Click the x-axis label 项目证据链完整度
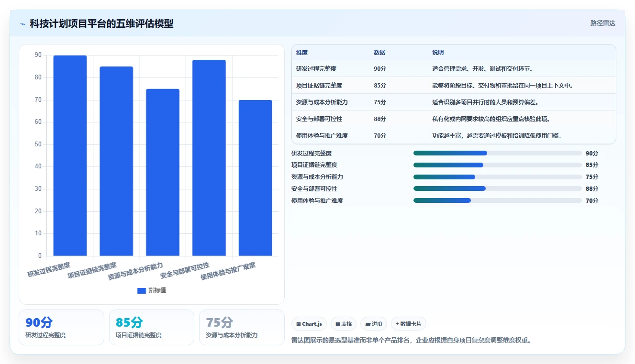 click(x=92, y=270)
